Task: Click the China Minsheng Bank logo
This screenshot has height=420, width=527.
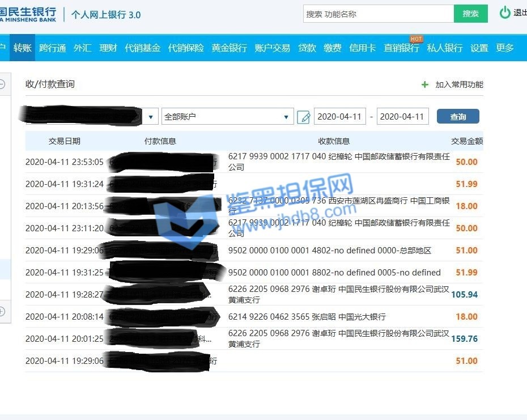Action: tap(28, 14)
